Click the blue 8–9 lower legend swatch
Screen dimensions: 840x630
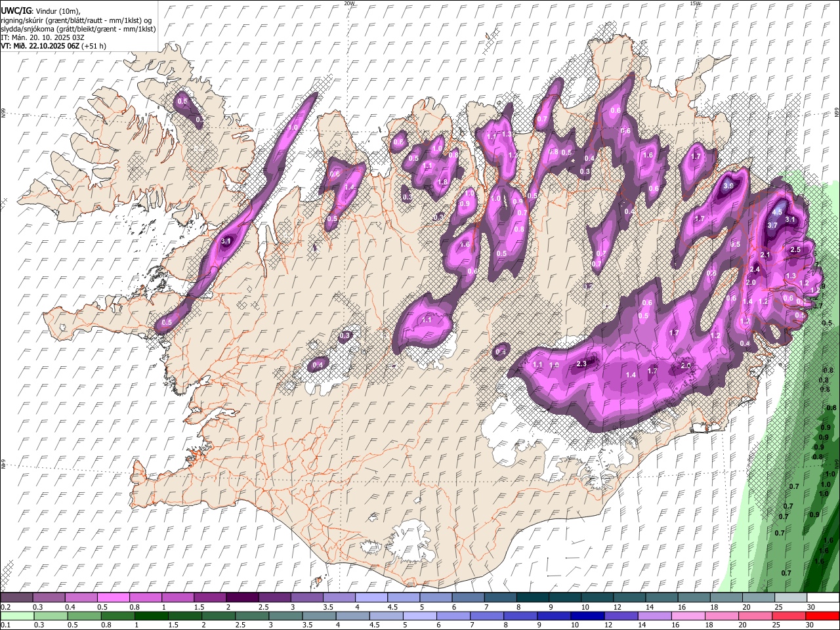[520, 616]
